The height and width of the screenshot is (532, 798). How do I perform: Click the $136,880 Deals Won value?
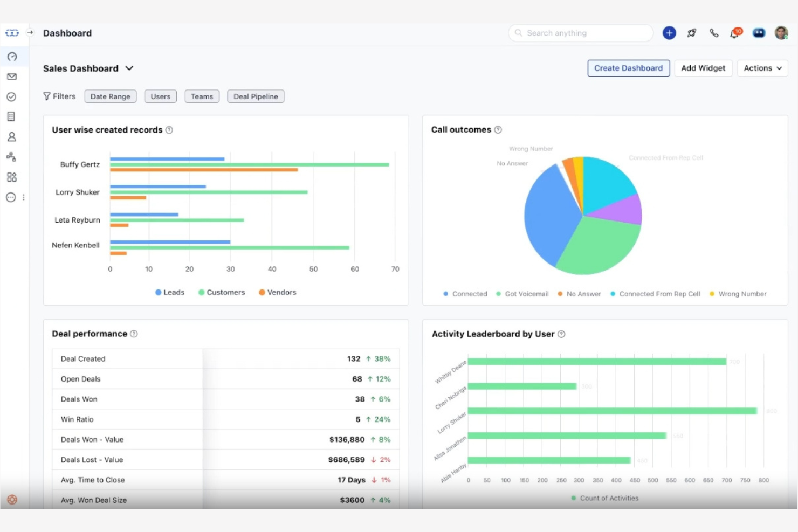coord(347,440)
